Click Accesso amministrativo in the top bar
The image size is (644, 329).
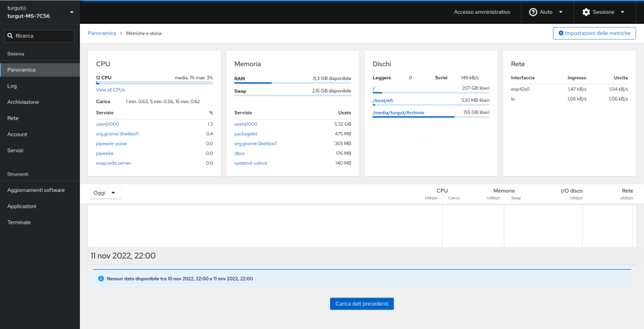click(x=482, y=12)
